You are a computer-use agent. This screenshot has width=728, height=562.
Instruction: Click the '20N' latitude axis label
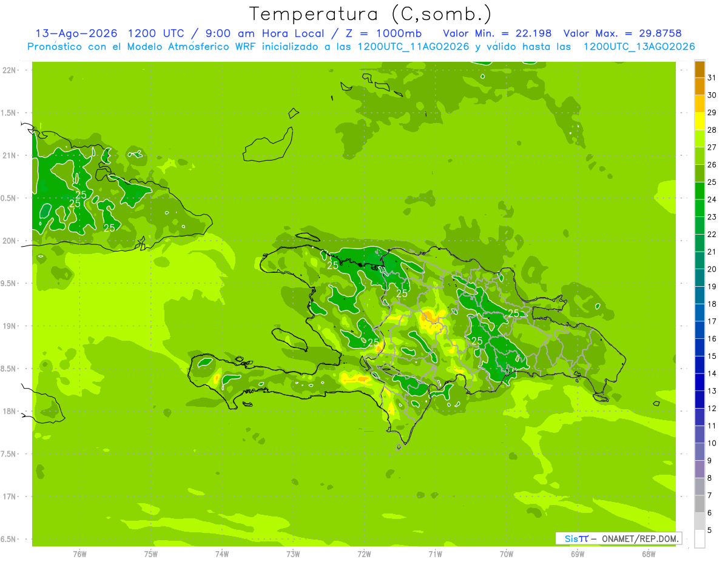[x=9, y=241]
